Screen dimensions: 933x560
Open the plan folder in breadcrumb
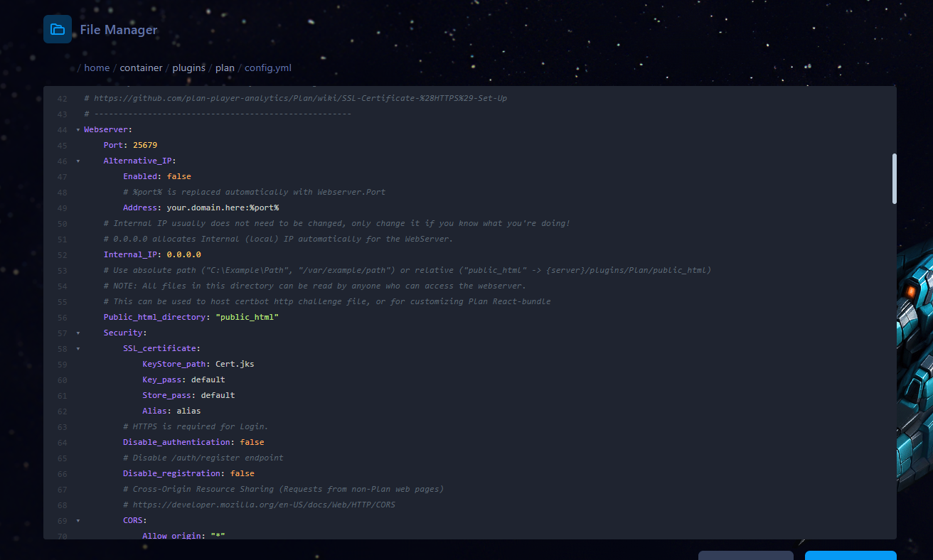click(x=225, y=68)
